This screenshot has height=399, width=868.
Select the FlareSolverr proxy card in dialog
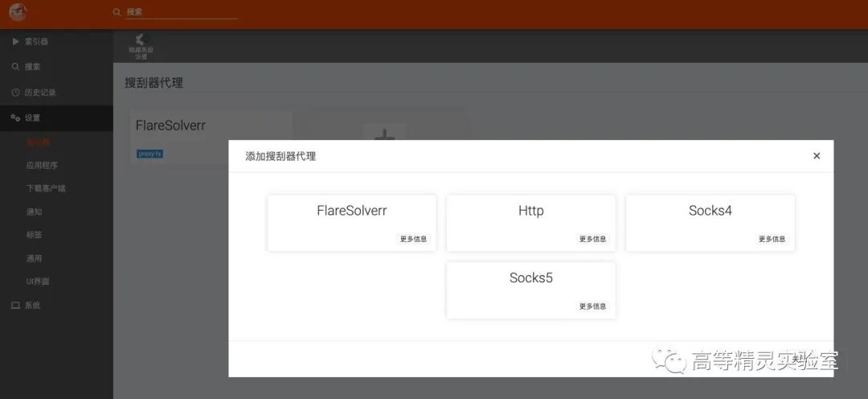point(351,223)
